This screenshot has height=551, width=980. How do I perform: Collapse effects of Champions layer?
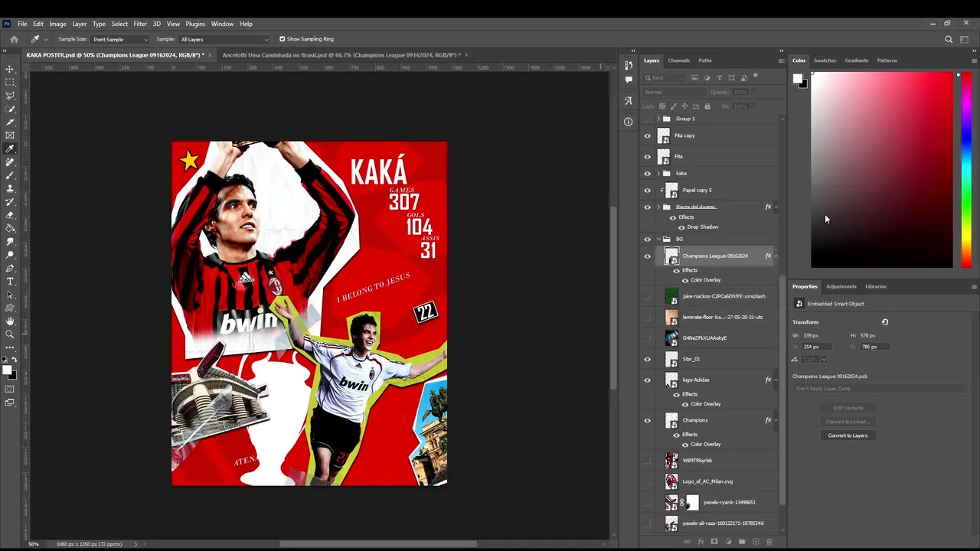click(x=776, y=420)
